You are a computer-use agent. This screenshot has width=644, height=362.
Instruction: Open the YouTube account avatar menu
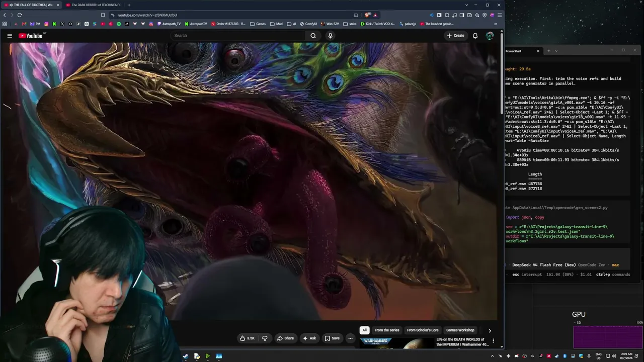pyautogui.click(x=490, y=36)
